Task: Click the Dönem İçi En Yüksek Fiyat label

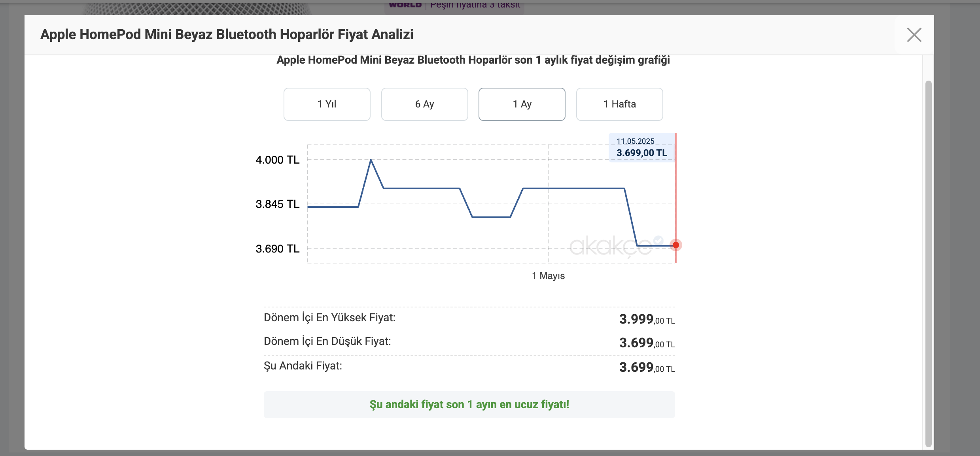Action: pyautogui.click(x=330, y=318)
